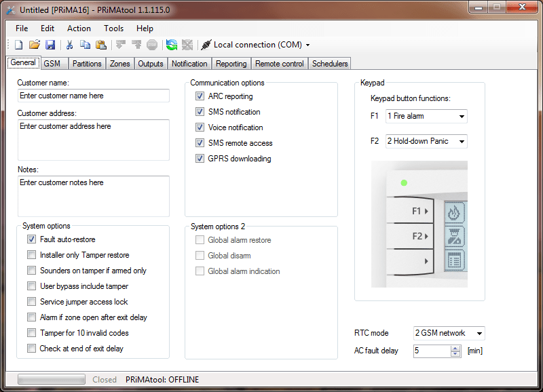This screenshot has height=392, width=543.
Task: Click the plug connection icon
Action: tap(206, 45)
